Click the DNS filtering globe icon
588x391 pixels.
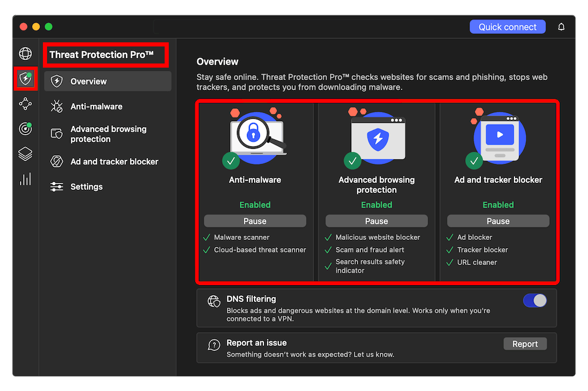click(214, 301)
